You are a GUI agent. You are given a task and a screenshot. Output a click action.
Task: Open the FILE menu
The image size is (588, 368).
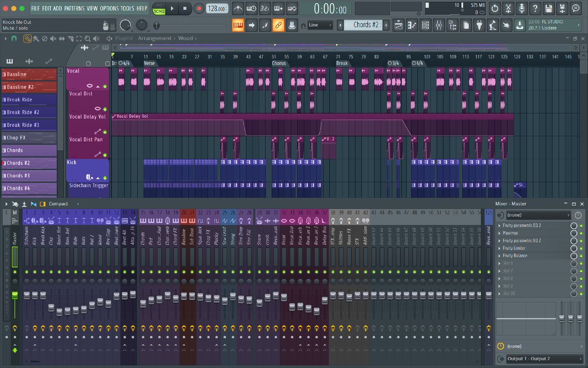point(35,8)
